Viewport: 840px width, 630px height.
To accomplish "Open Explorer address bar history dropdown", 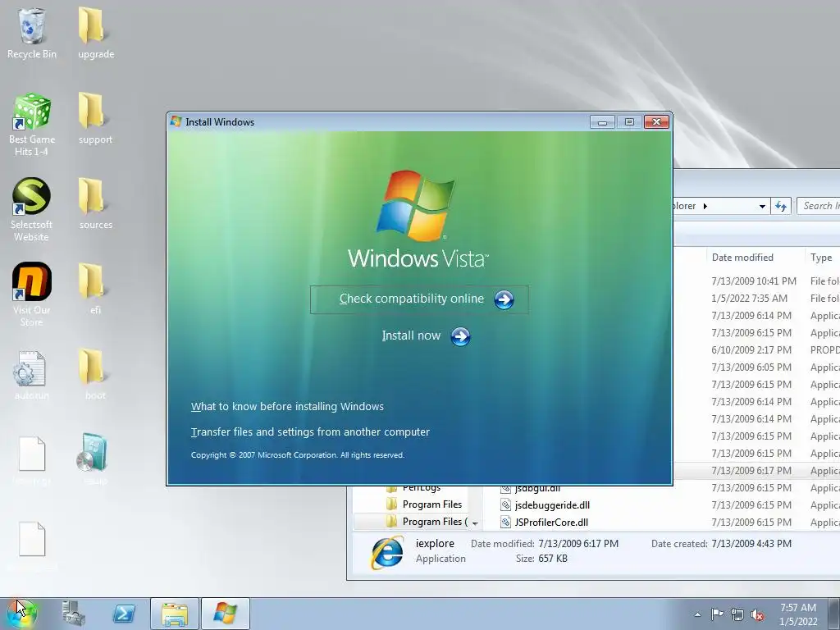I will 762,206.
